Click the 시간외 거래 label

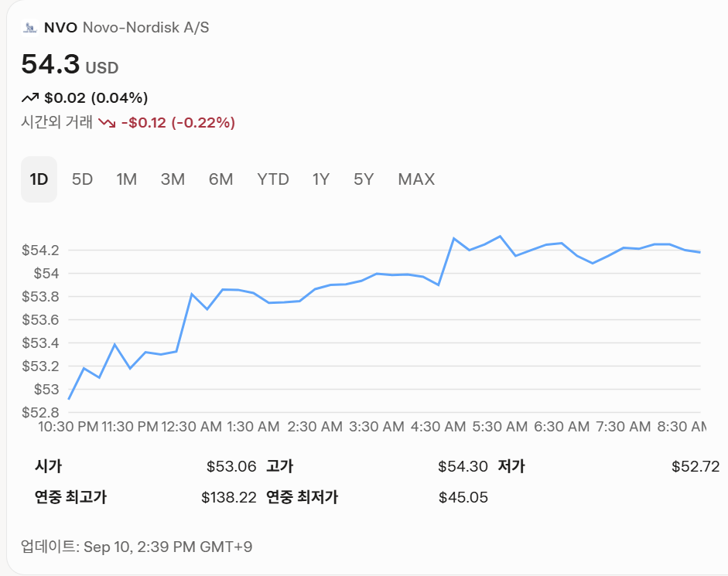coord(56,122)
